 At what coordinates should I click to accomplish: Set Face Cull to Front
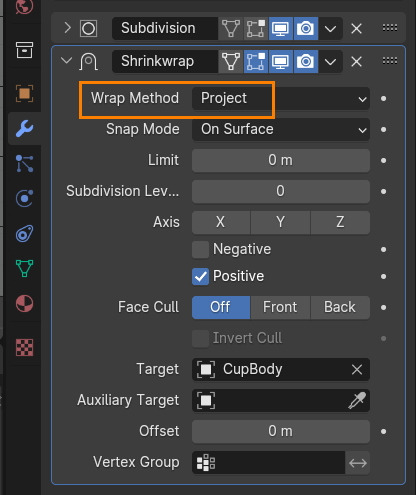point(280,307)
